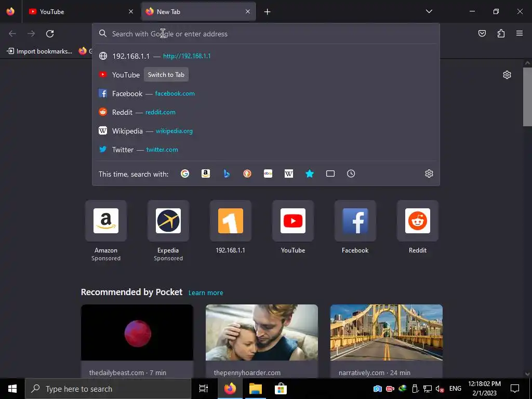Open a new tab with plus button
This screenshot has height=399, width=532.
pos(268,12)
